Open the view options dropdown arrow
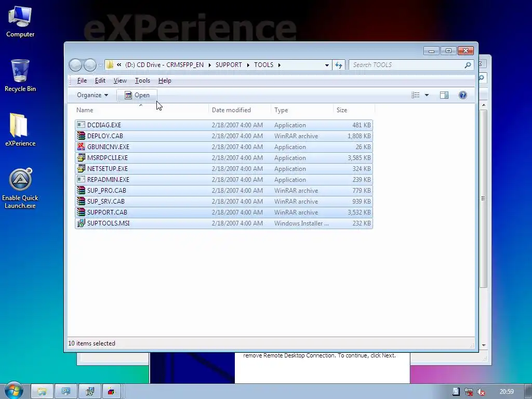532x399 pixels. tap(427, 95)
